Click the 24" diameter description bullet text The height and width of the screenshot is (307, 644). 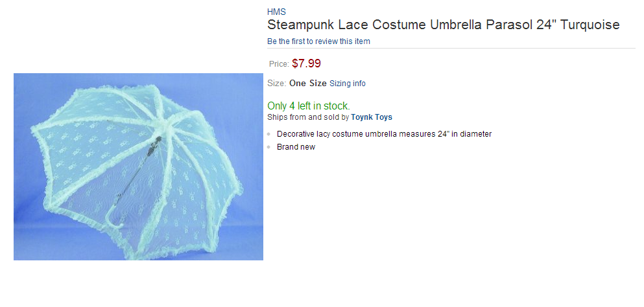pyautogui.click(x=384, y=134)
